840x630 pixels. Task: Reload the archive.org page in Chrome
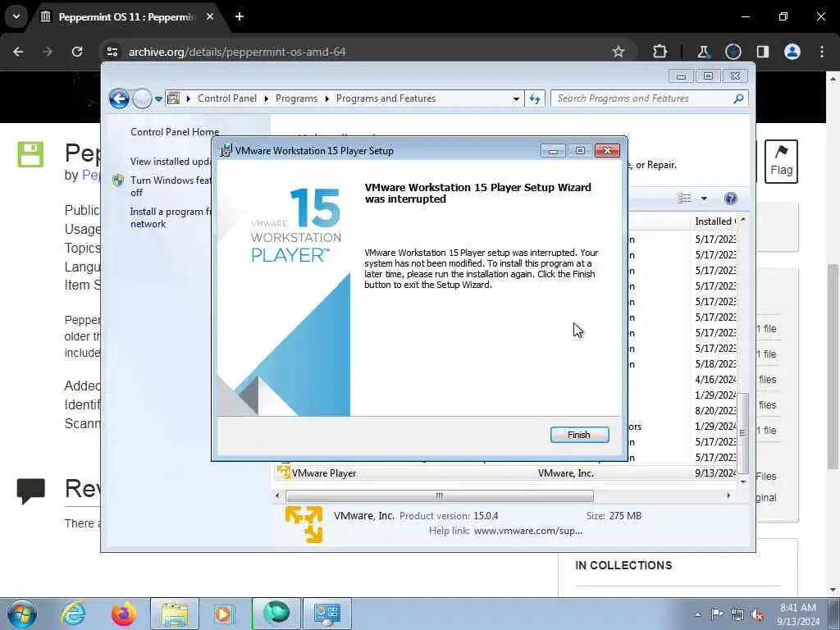(77, 52)
